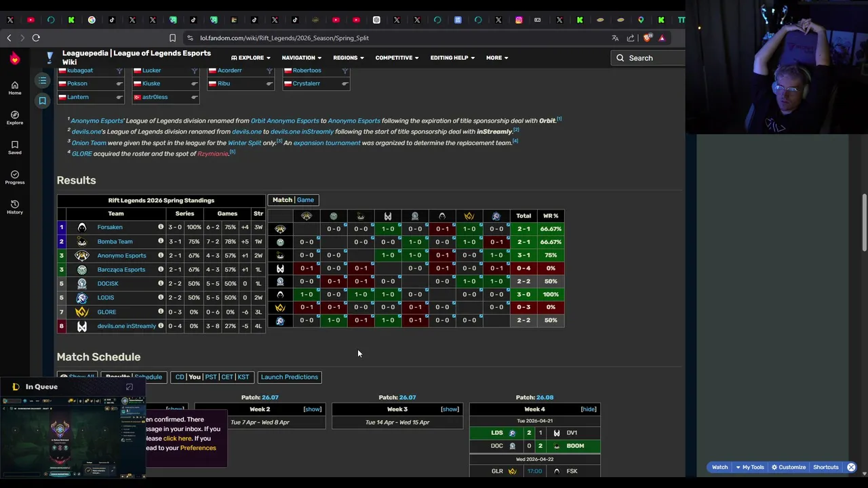Click the search magnifier icon
This screenshot has width=868, height=488.
click(620, 58)
